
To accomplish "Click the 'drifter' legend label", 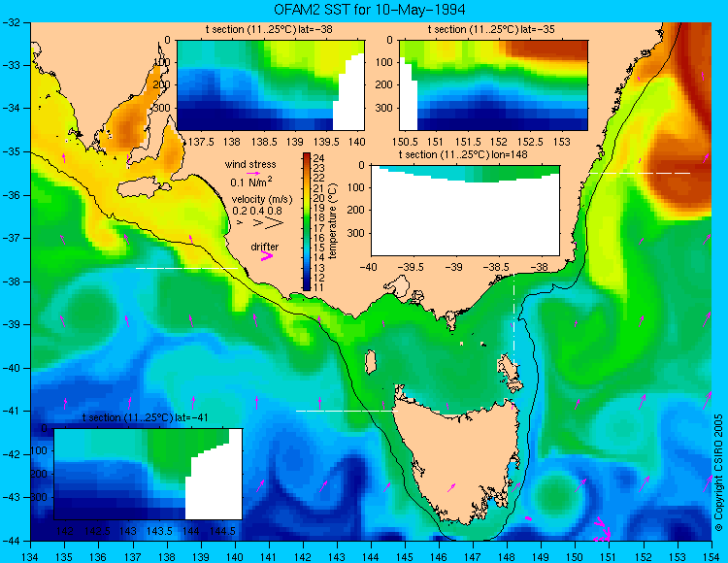I will tap(265, 247).
